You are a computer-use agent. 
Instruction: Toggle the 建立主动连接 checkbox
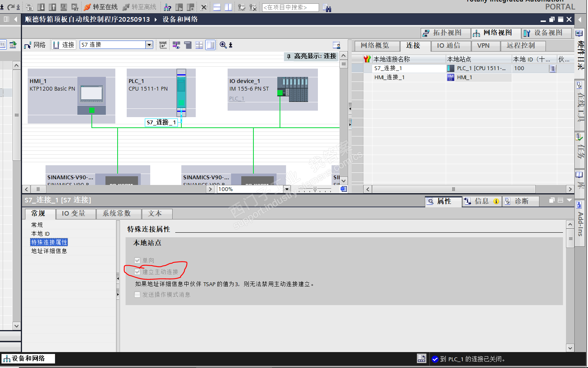click(137, 272)
